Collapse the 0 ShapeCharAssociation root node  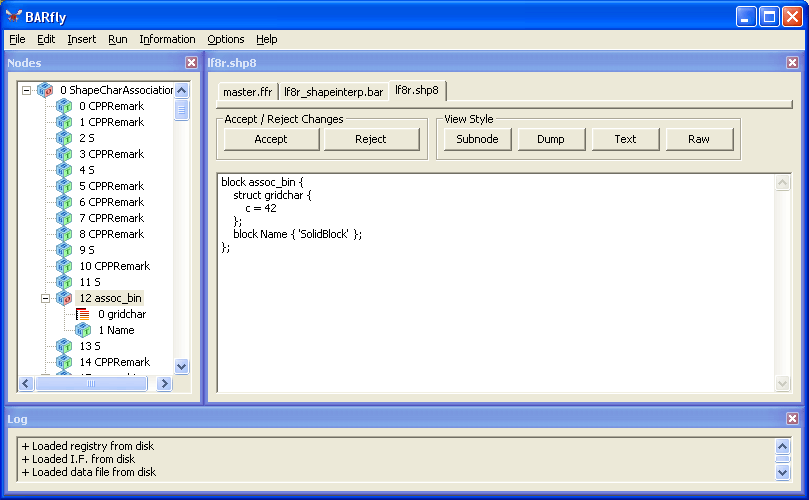26,90
